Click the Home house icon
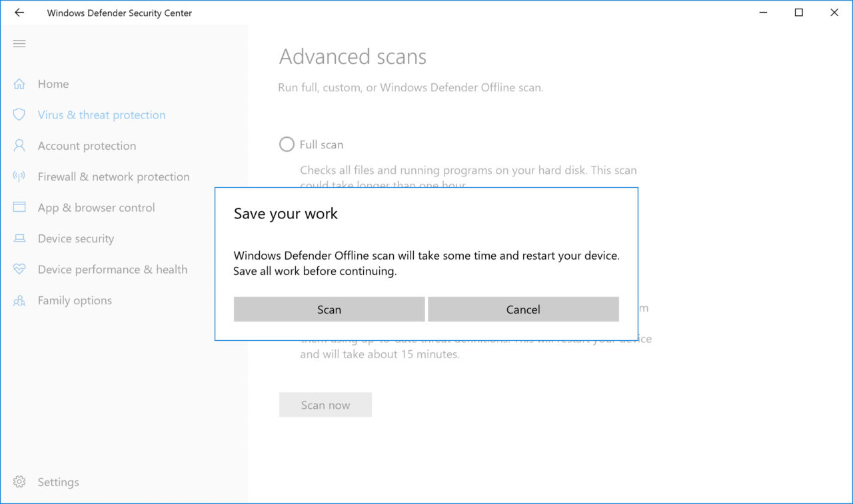Viewport: 853px width, 504px height. click(19, 84)
